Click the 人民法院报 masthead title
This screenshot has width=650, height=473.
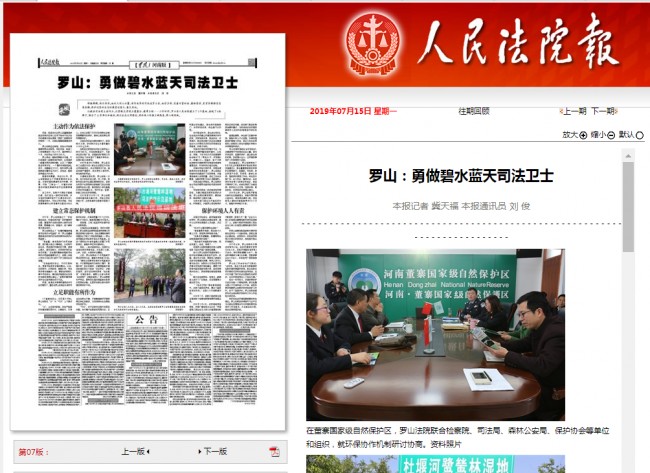(x=518, y=43)
